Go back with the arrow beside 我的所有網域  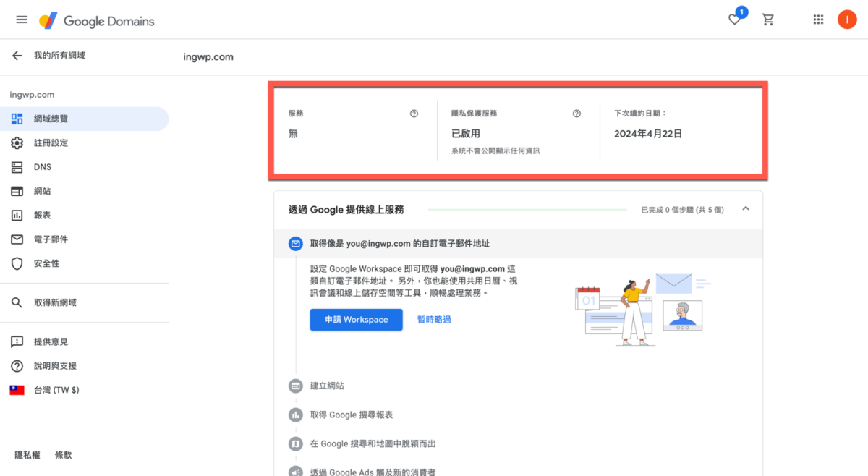(17, 55)
